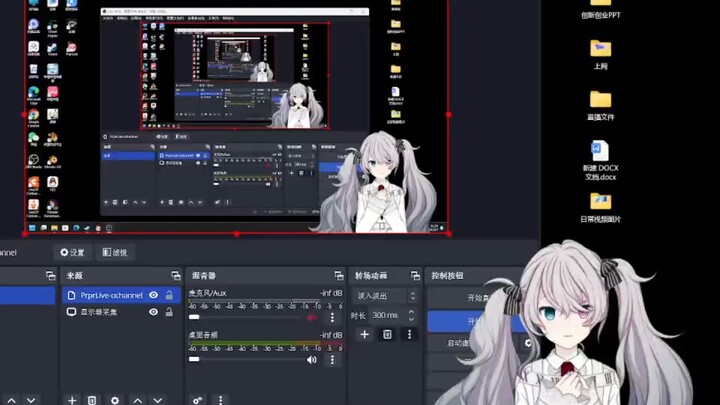Hide the PrprLive-achannel source
The height and width of the screenshot is (405, 720).
154,295
